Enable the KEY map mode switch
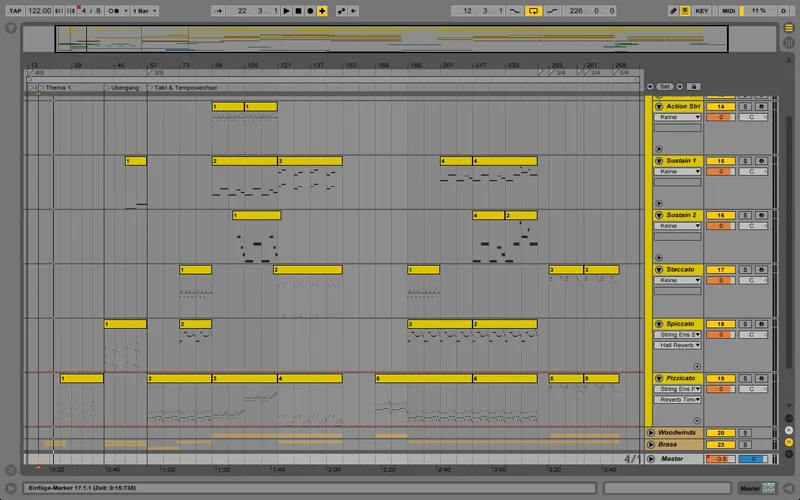 (x=700, y=10)
